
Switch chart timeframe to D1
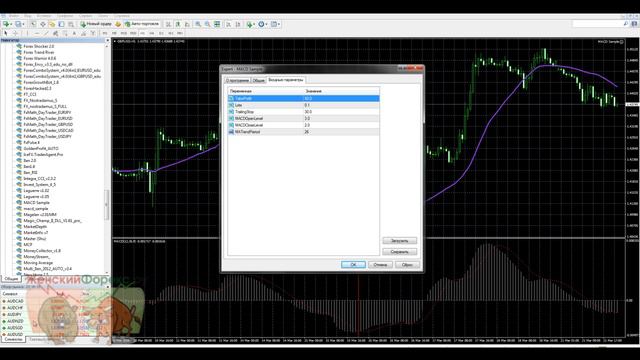(161, 33)
